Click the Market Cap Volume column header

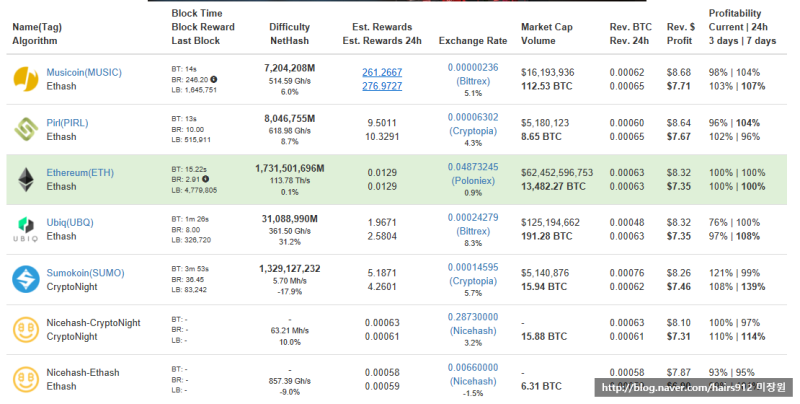click(x=546, y=34)
